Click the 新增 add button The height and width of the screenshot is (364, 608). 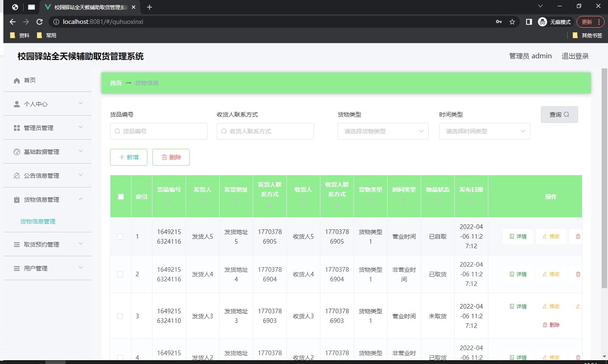click(x=128, y=157)
